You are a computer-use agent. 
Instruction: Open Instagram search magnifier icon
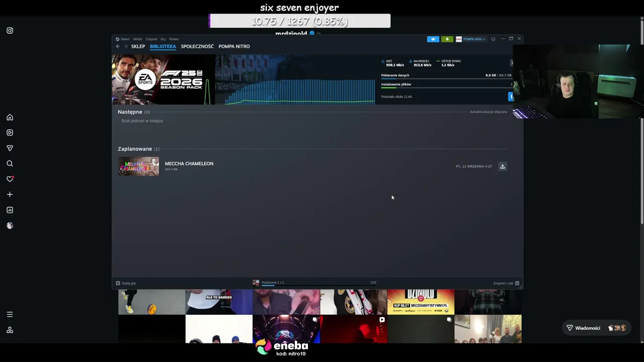[10, 163]
